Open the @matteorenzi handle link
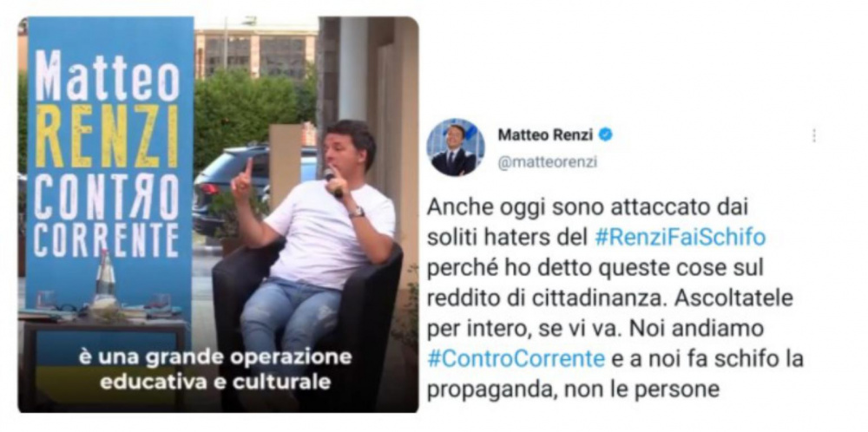 click(x=547, y=162)
